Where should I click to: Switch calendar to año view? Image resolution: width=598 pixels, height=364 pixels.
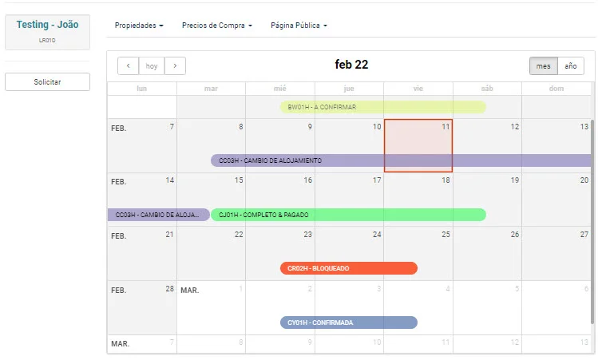tap(571, 66)
